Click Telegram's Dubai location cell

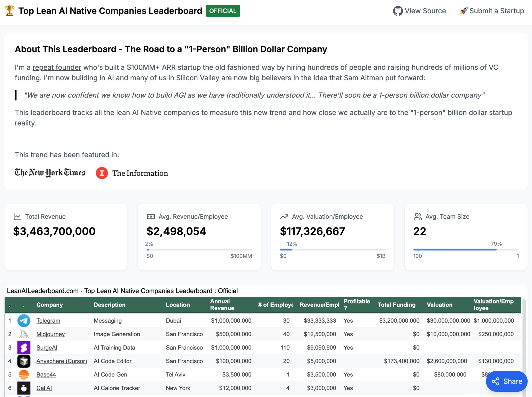pyautogui.click(x=173, y=321)
